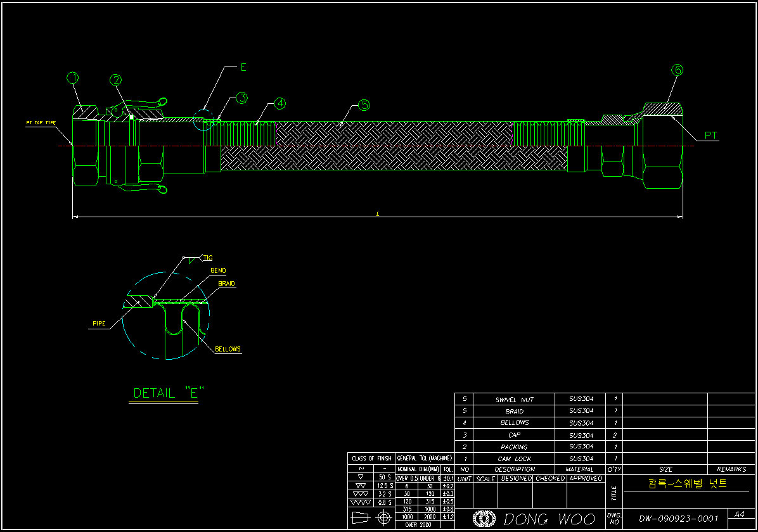Select the '±1.2' tolerance value
This screenshot has height=532, width=758.
(x=448, y=517)
